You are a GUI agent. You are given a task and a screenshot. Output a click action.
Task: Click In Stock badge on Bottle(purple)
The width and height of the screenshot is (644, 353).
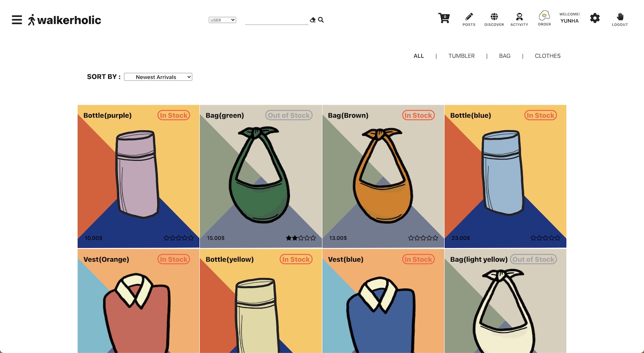pos(174,115)
